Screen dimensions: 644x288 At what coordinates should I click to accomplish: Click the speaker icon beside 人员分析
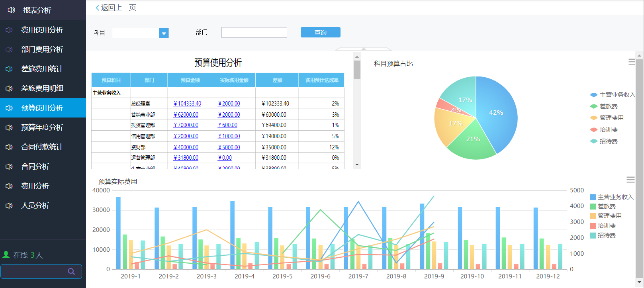click(9, 206)
